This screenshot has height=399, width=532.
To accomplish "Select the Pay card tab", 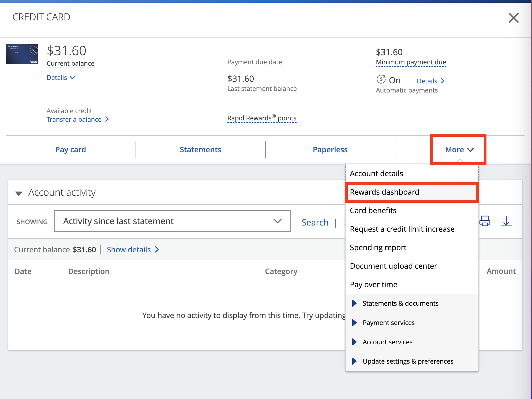I will pos(70,150).
